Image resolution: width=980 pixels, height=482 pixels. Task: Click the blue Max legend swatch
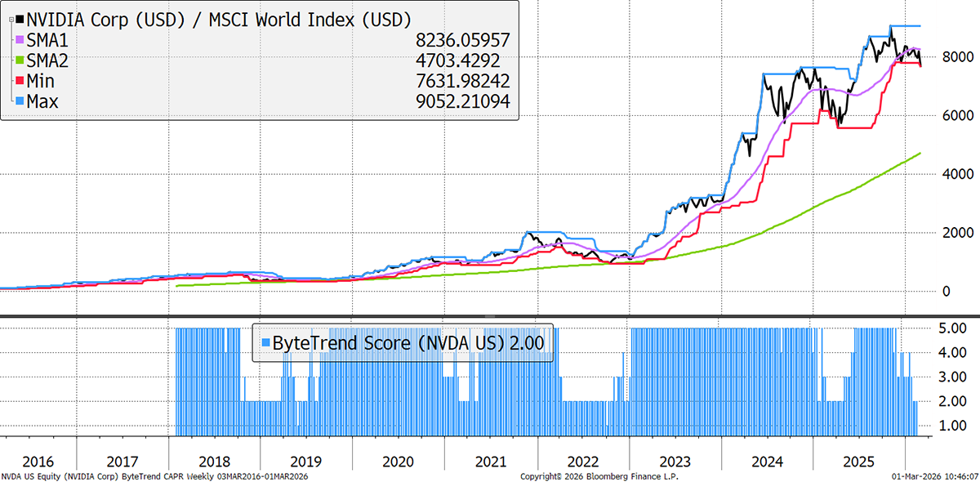[x=20, y=100]
